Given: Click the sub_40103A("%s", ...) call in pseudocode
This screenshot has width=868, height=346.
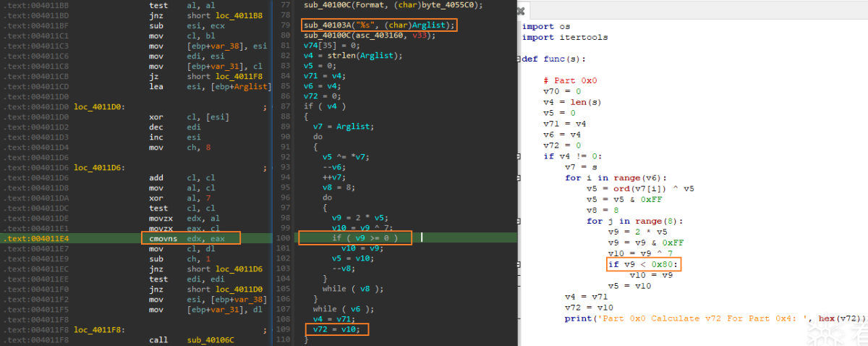Looking at the screenshot, I should coord(380,25).
